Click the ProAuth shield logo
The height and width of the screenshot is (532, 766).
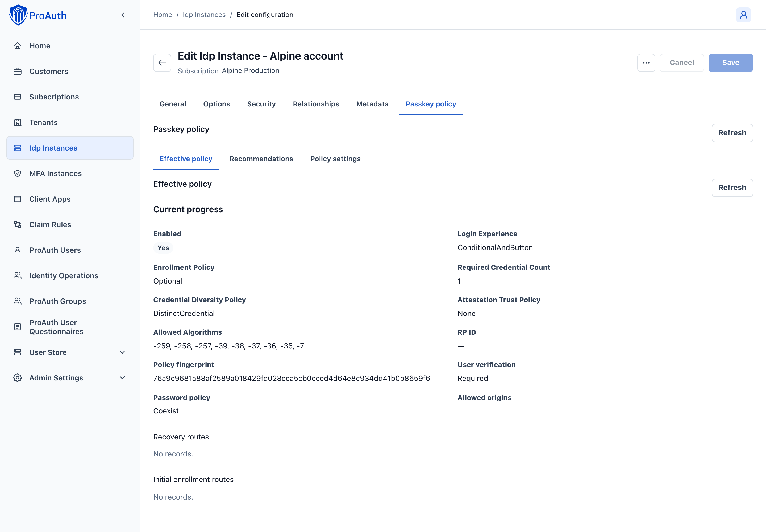tap(18, 15)
